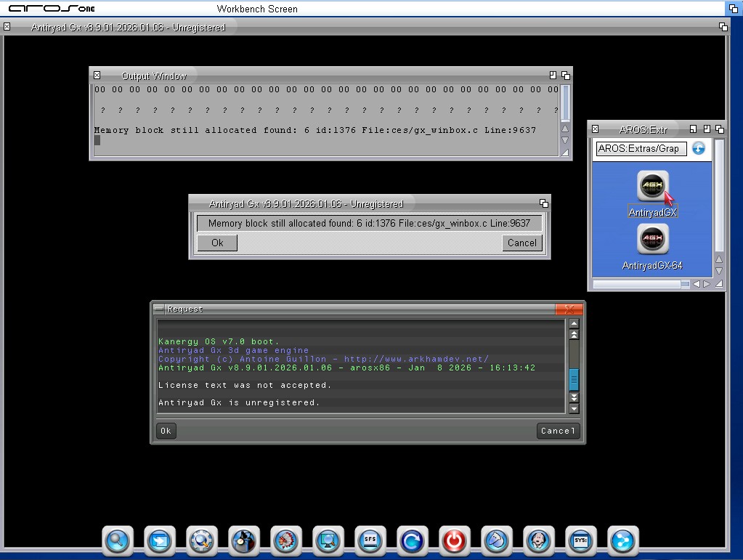Click the SFS disk dock icon
The height and width of the screenshot is (560, 743).
370,540
